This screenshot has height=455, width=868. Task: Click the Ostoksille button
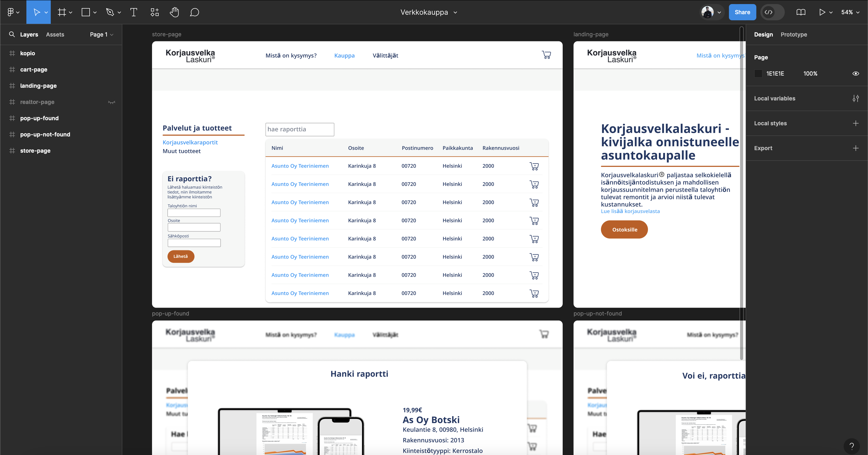624,230
